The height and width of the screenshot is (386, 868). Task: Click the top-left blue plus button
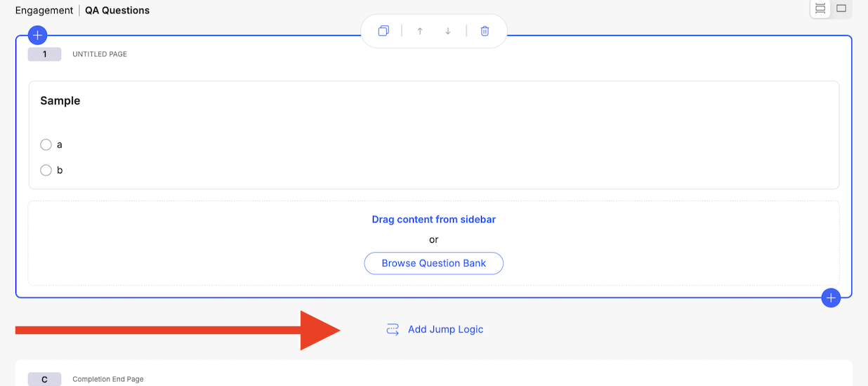click(37, 35)
